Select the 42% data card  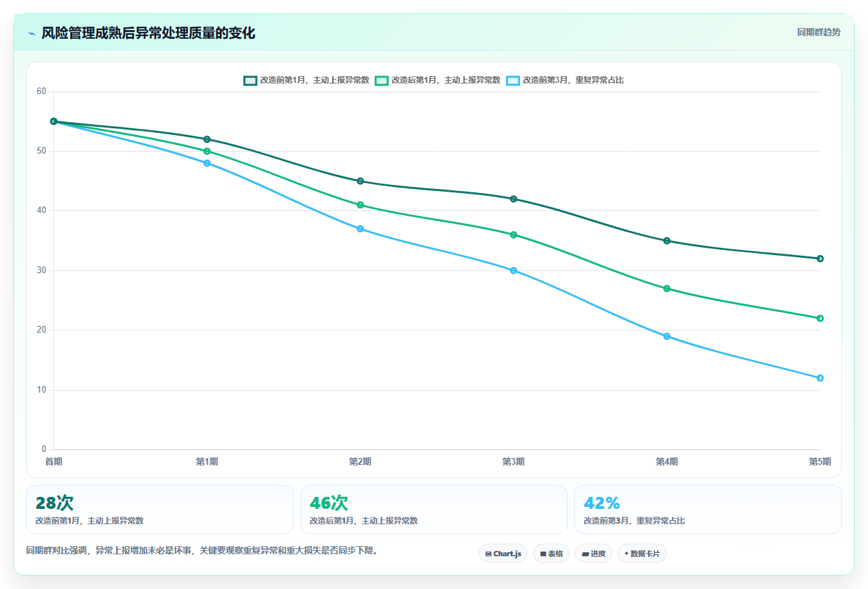coord(708,510)
